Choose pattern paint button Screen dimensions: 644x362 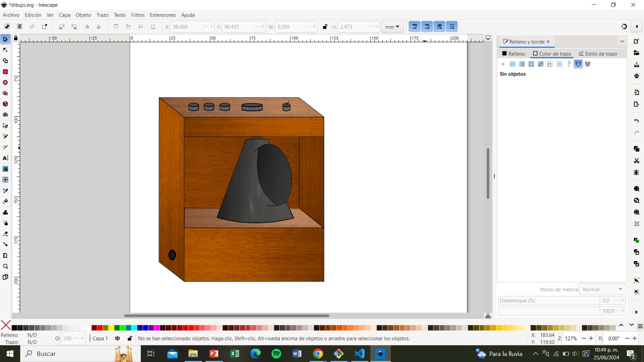point(550,64)
